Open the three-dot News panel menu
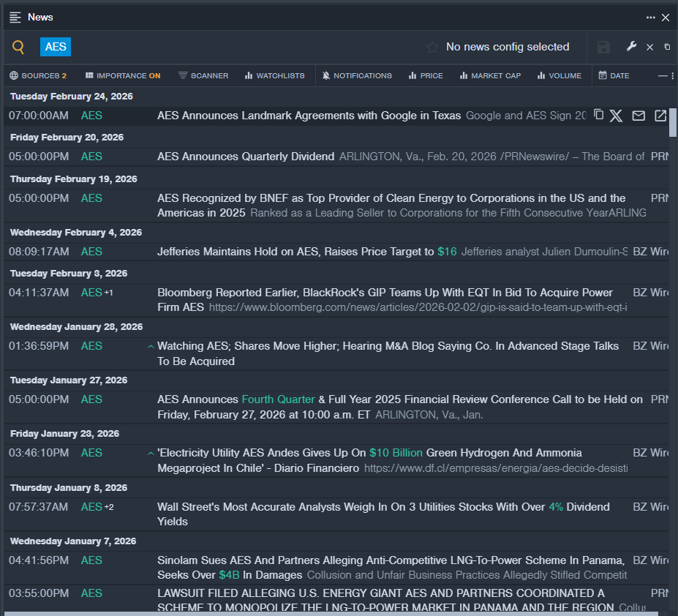This screenshot has width=678, height=616. (x=650, y=18)
